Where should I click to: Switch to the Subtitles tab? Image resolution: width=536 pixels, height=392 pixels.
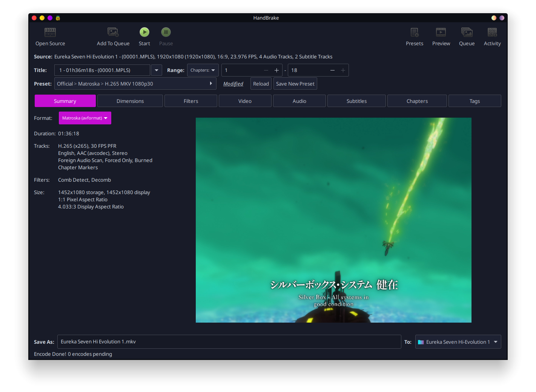[x=356, y=101]
